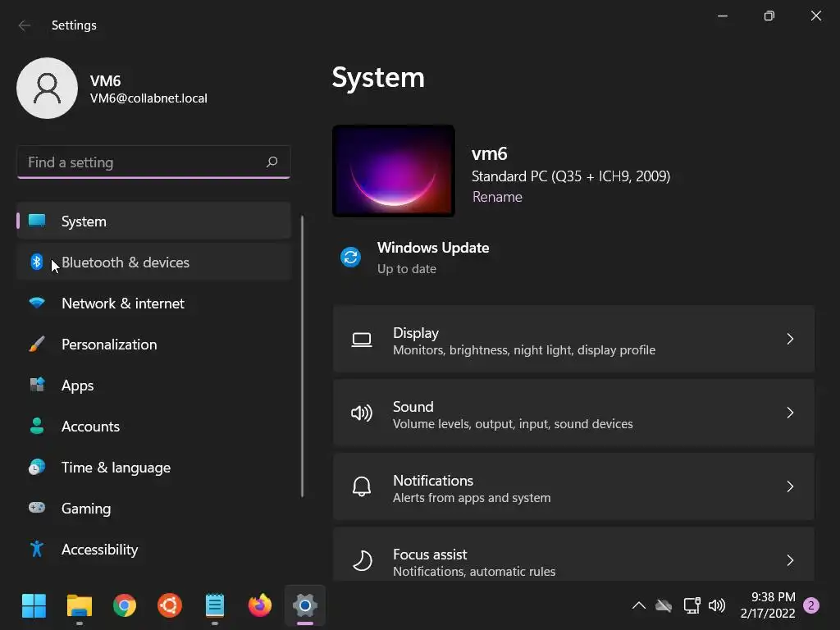Screen dimensions: 840x630
Task: Click the Find a setting search box
Action: (153, 162)
